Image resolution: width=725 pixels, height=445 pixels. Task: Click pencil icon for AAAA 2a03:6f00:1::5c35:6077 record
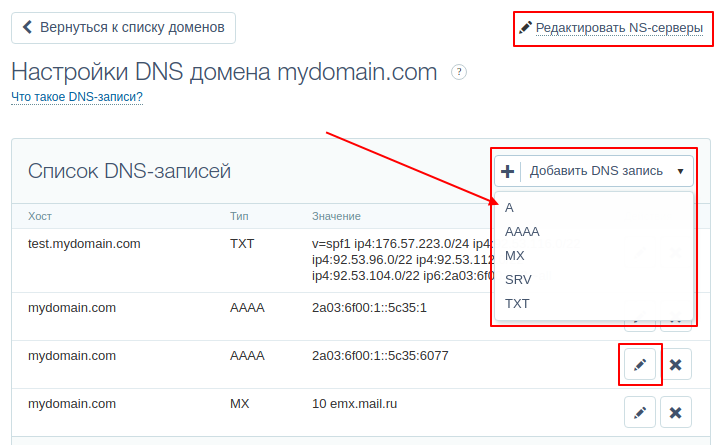(640, 365)
